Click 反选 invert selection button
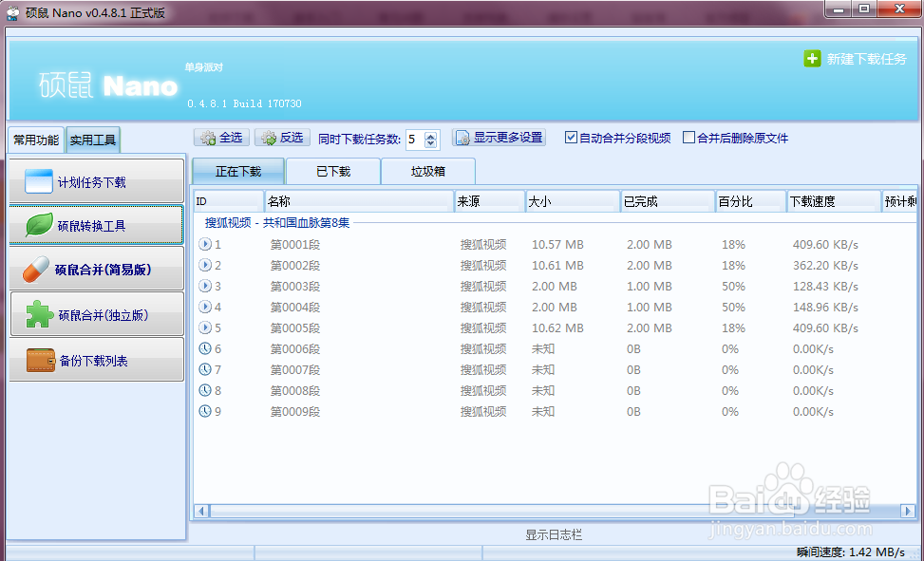 click(282, 138)
